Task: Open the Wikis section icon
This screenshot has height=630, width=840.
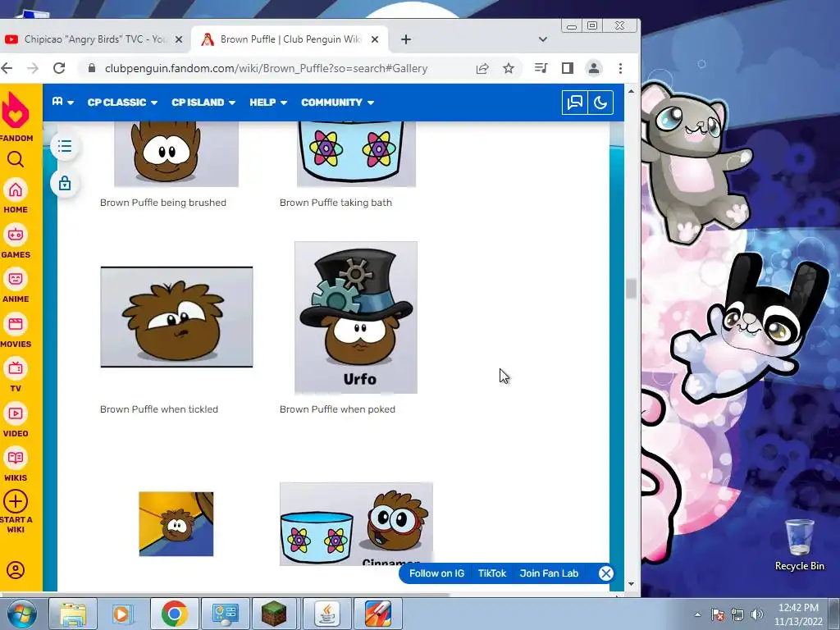Action: (16, 458)
